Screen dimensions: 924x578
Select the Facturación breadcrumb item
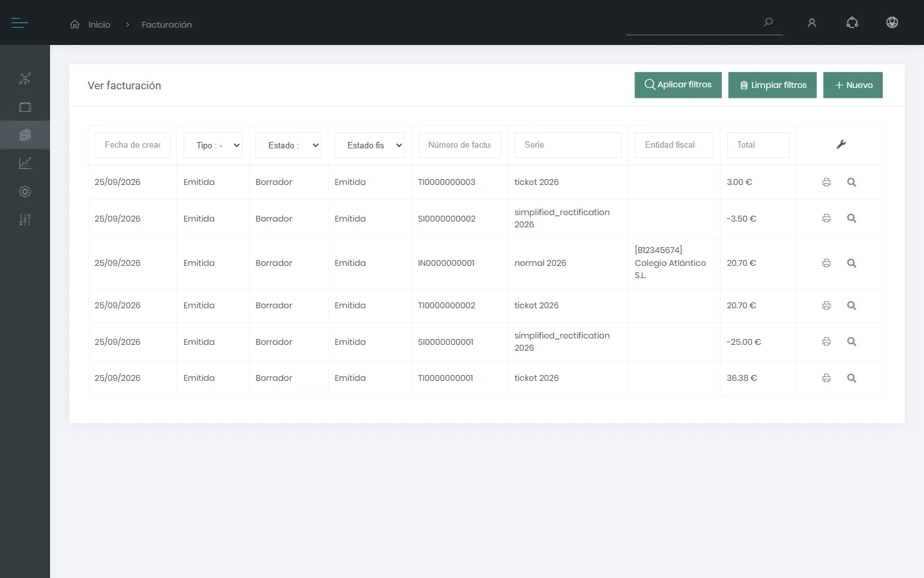[167, 24]
